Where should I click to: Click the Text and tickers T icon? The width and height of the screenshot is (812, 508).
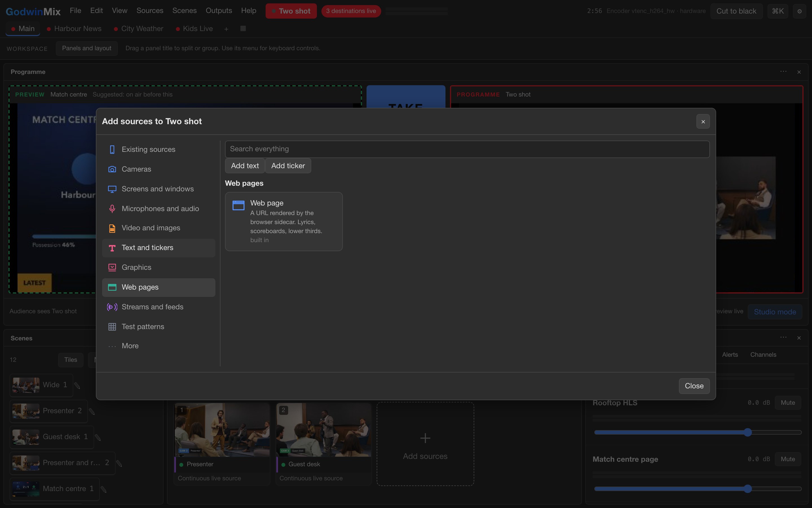[x=112, y=248]
